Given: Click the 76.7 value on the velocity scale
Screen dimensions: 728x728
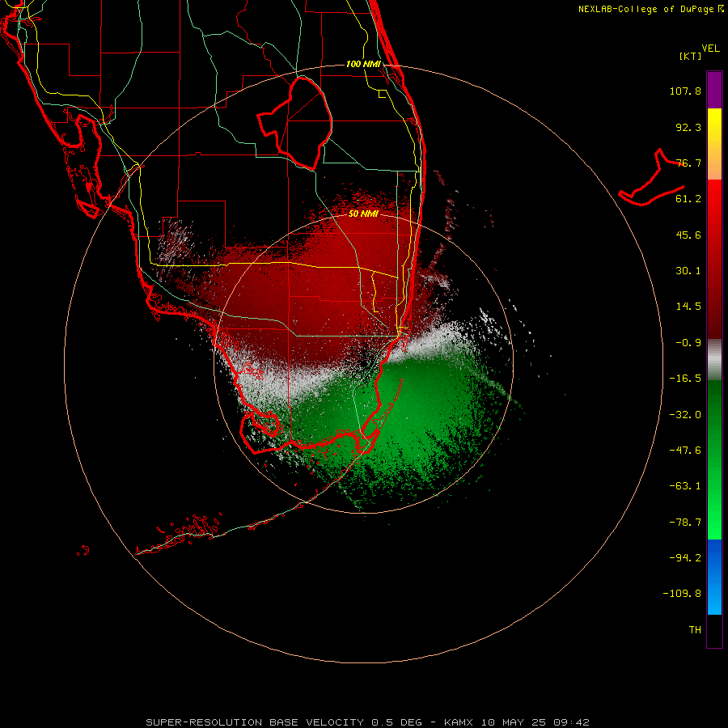Looking at the screenshot, I should coord(688,163).
